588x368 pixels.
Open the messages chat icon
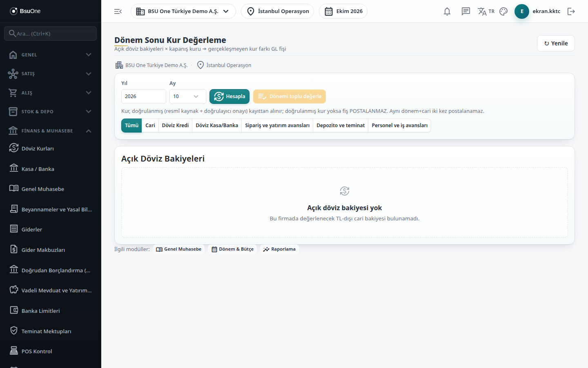click(x=466, y=11)
